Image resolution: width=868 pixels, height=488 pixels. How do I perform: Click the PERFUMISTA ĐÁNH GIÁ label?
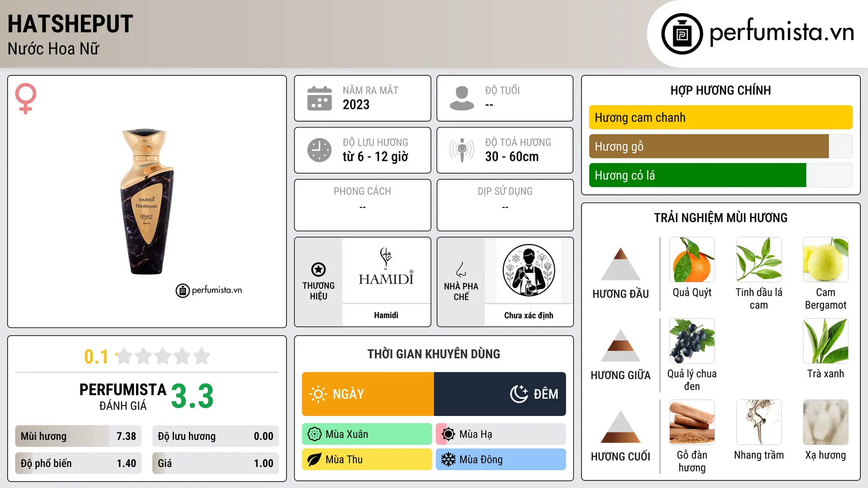(123, 396)
